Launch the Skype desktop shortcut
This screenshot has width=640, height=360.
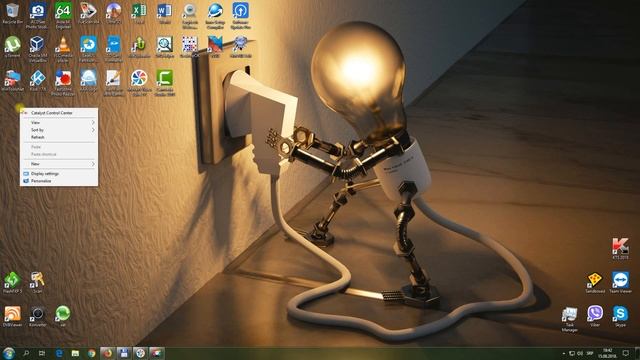click(x=620, y=316)
